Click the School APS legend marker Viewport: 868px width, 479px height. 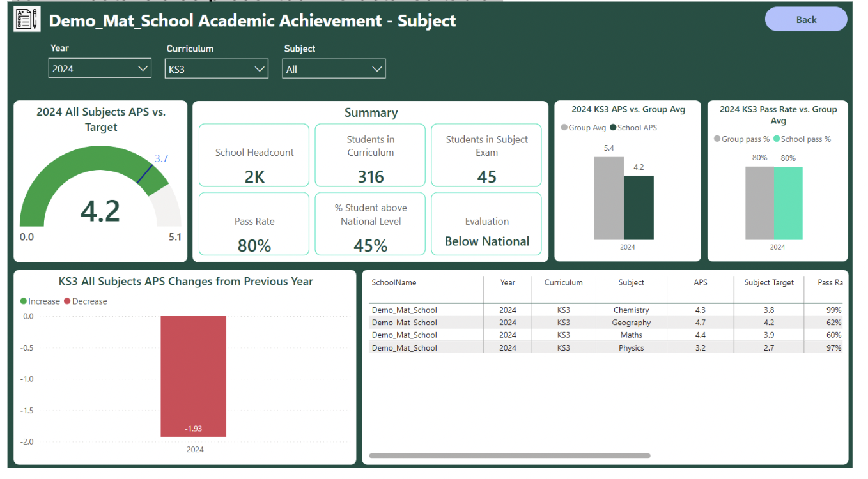click(613, 128)
